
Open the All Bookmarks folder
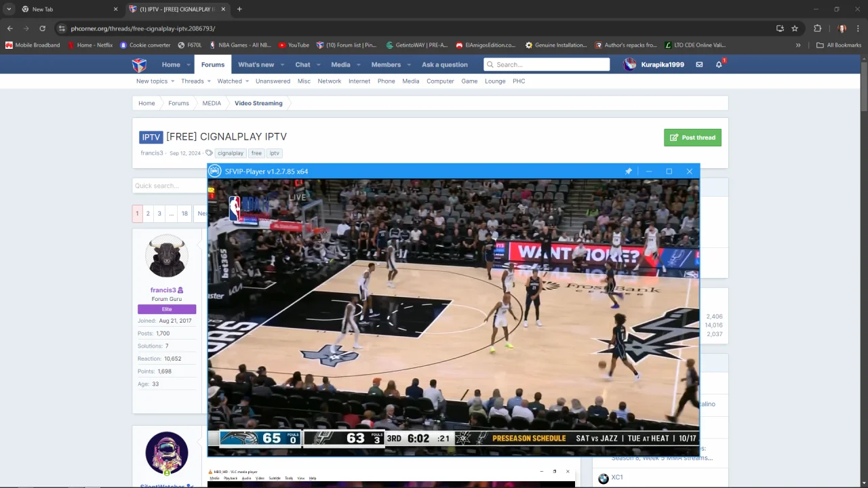pos(839,45)
